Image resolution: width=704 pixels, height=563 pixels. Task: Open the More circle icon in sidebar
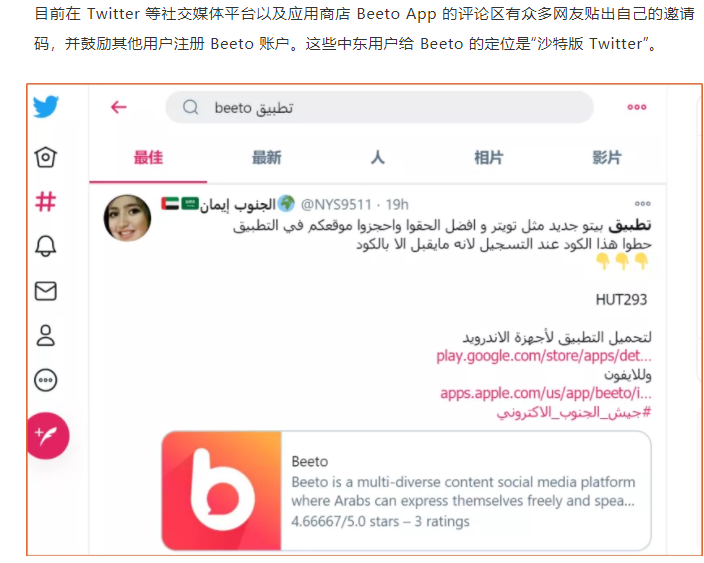pos(45,380)
